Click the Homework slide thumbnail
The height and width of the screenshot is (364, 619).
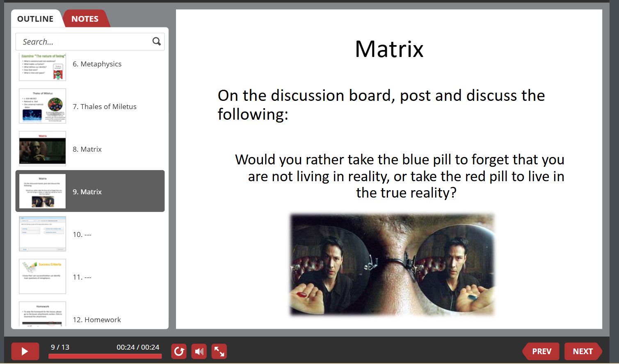tap(42, 314)
